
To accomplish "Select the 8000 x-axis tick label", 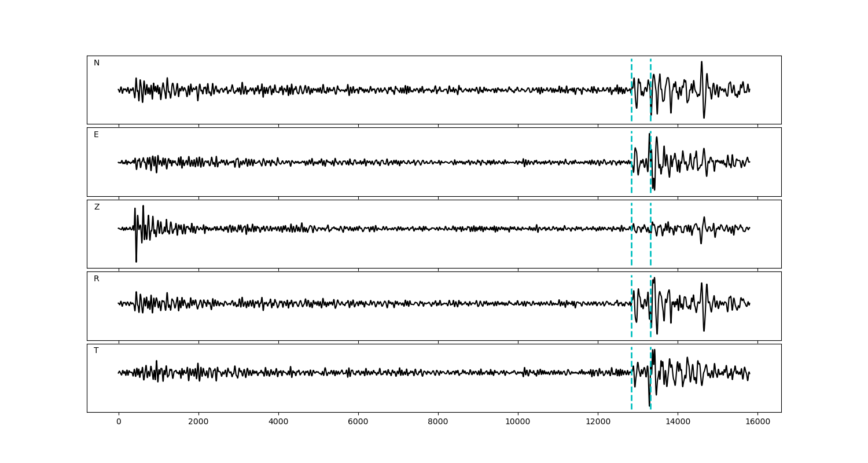I will click(438, 422).
